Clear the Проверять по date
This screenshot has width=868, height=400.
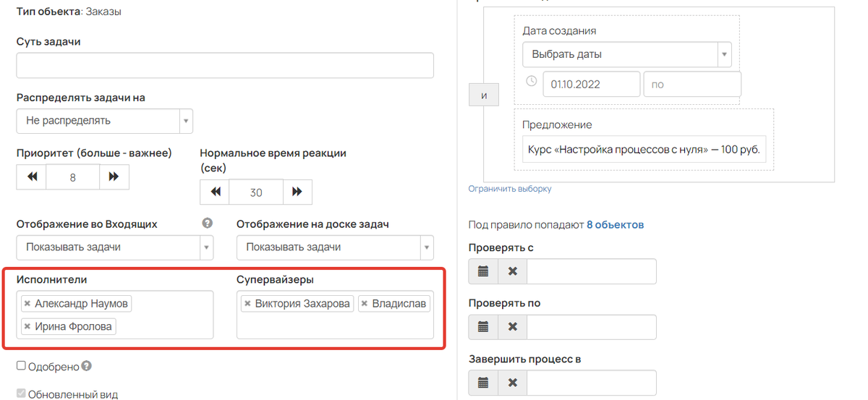point(512,327)
